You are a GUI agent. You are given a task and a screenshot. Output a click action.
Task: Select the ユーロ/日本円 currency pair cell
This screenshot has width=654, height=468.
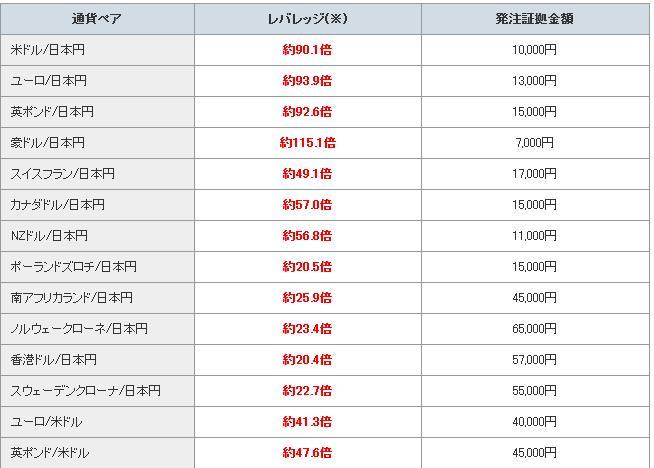(x=48, y=81)
